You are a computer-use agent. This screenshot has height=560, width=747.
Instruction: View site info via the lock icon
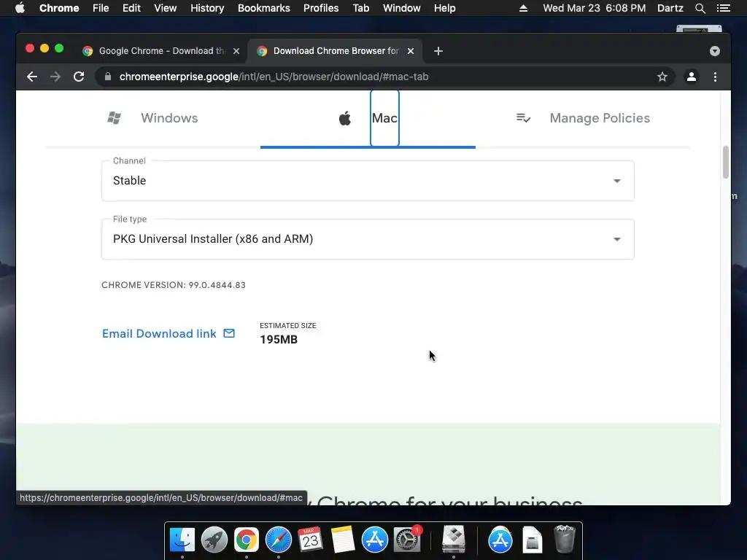point(108,77)
